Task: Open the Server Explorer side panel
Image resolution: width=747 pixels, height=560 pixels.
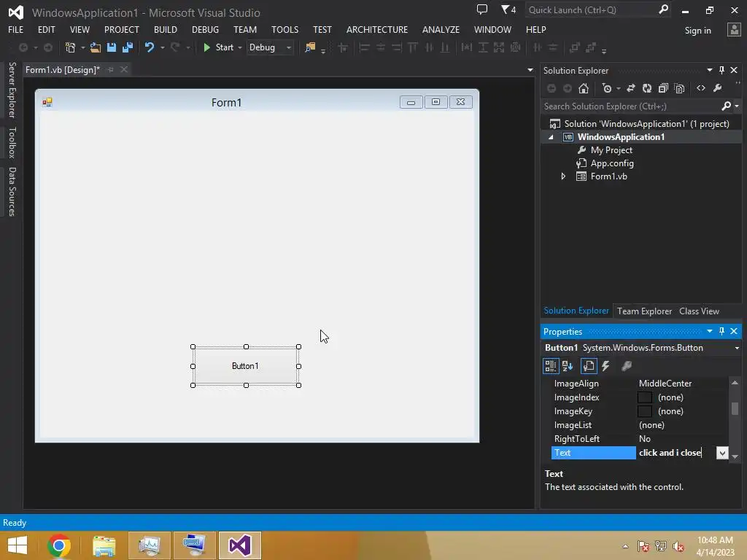Action: coord(12,90)
